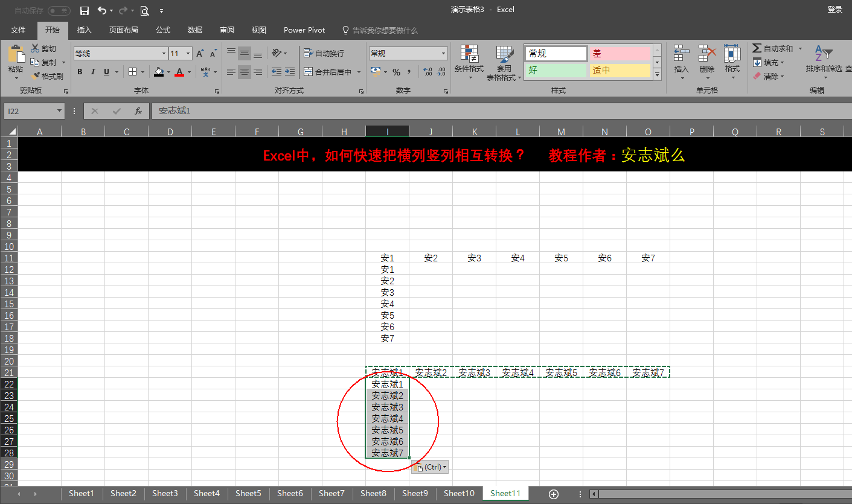Expand AutoSum (自动求和) dropdown arrow
Viewport: 852px width, 504px height.
800,48
